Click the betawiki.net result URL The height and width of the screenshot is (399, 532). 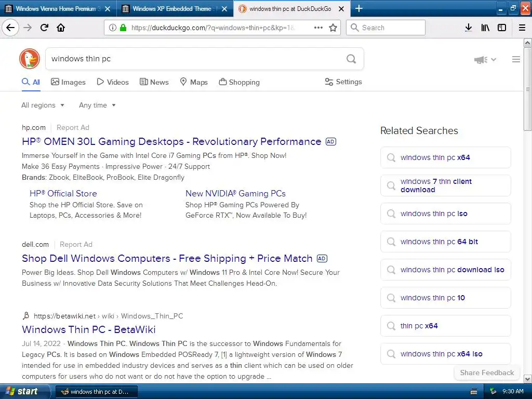[x=108, y=316]
